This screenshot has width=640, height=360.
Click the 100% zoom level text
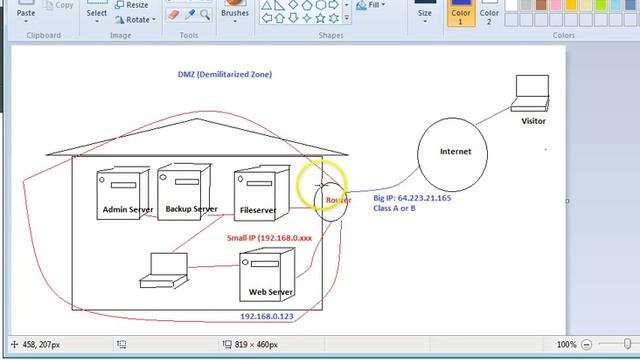[x=567, y=344]
